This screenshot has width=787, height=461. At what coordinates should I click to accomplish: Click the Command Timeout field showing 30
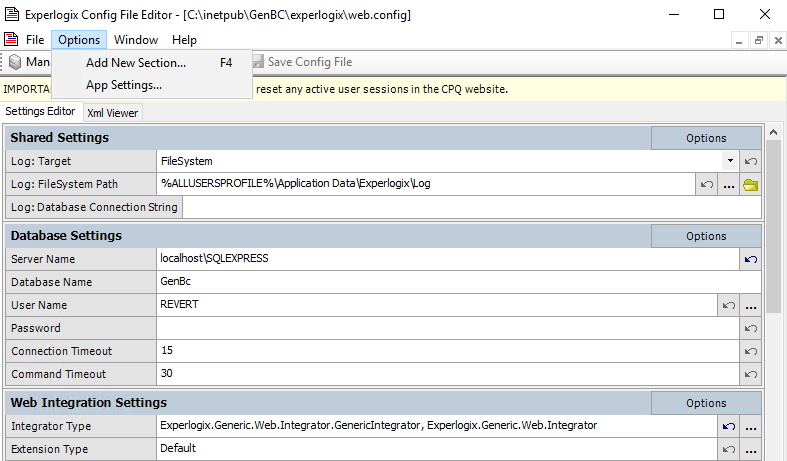click(x=448, y=374)
